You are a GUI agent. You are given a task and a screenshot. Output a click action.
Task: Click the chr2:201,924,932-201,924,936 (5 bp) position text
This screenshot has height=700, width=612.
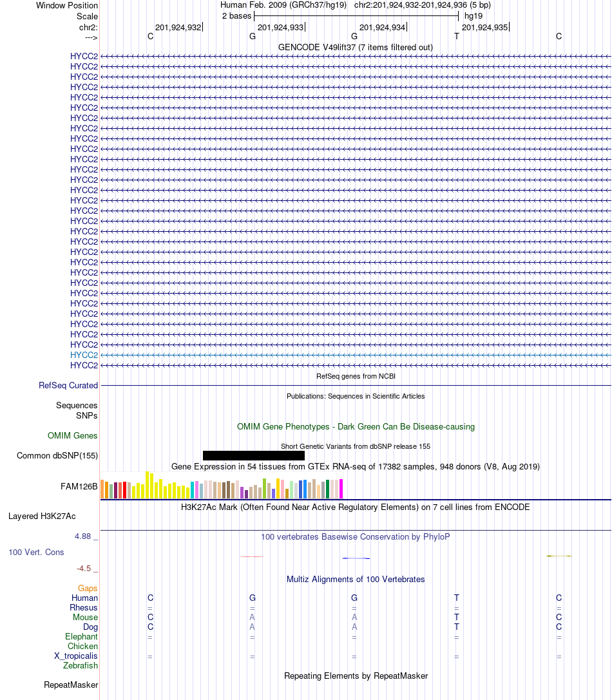(422, 5)
